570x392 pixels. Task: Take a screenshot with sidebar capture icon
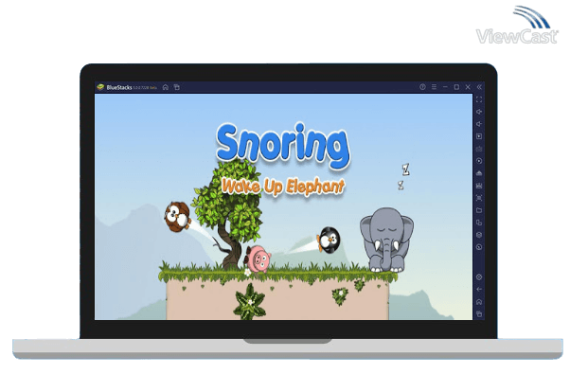pyautogui.click(x=479, y=198)
